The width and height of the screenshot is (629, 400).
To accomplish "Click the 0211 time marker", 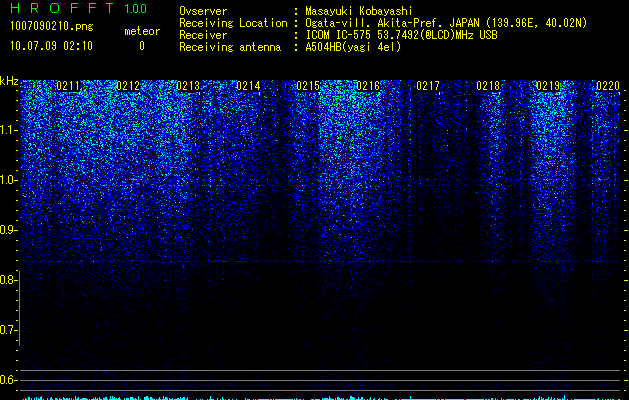I will (x=68, y=86).
